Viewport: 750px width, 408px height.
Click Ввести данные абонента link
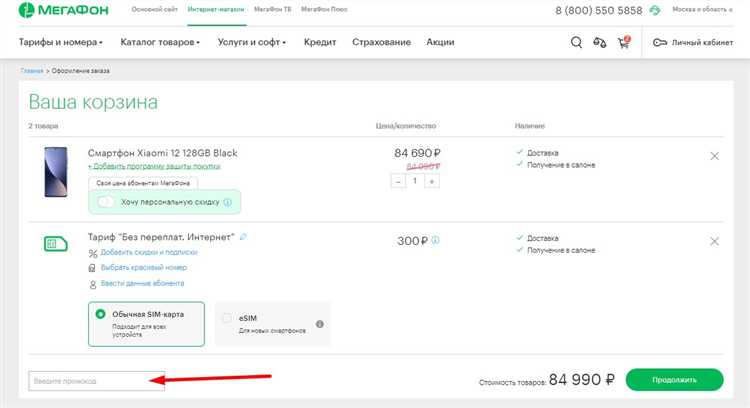pos(142,284)
